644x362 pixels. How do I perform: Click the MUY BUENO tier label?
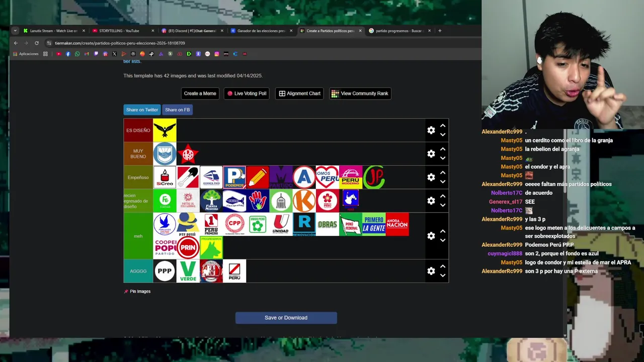(138, 154)
